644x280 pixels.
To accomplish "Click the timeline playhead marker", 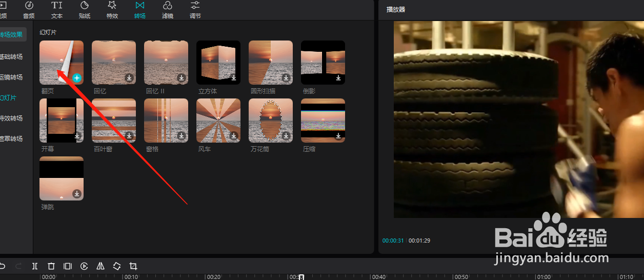I will pyautogui.click(x=301, y=277).
